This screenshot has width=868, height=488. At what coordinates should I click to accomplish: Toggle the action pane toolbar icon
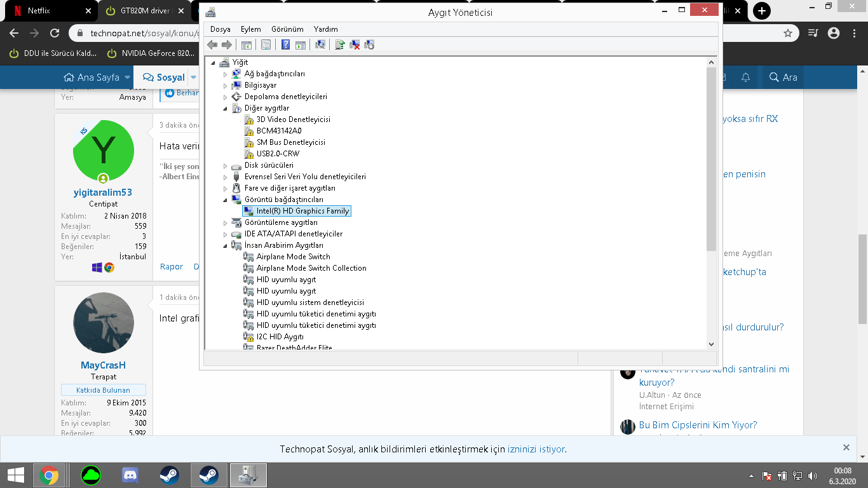point(301,44)
